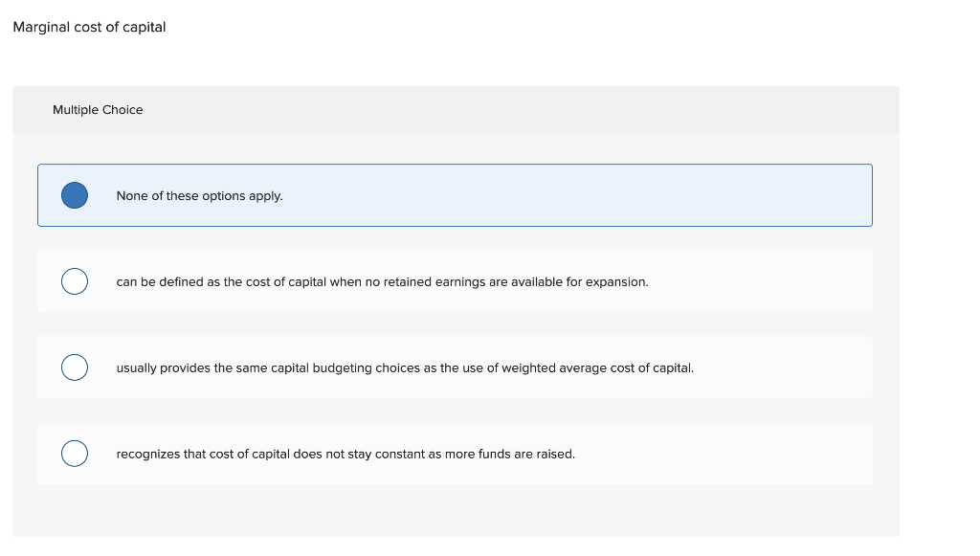Image resolution: width=980 pixels, height=556 pixels.
Task: Click answer text about weighted average cost of capital
Action: click(x=405, y=368)
